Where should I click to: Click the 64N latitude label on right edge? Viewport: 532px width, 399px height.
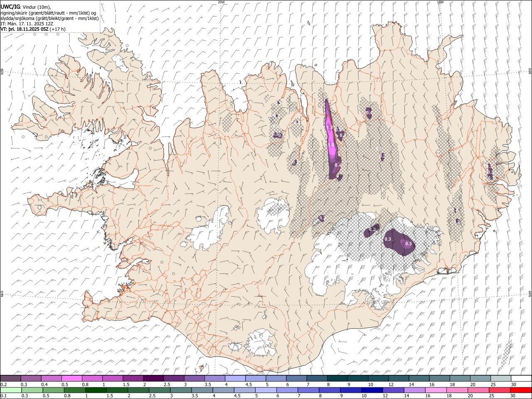(530, 293)
